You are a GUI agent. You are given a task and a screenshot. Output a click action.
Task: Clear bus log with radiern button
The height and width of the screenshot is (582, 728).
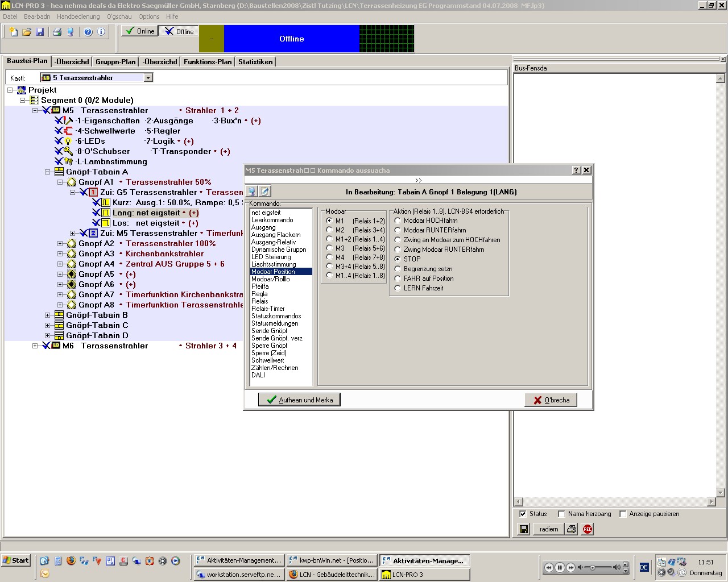coord(549,529)
